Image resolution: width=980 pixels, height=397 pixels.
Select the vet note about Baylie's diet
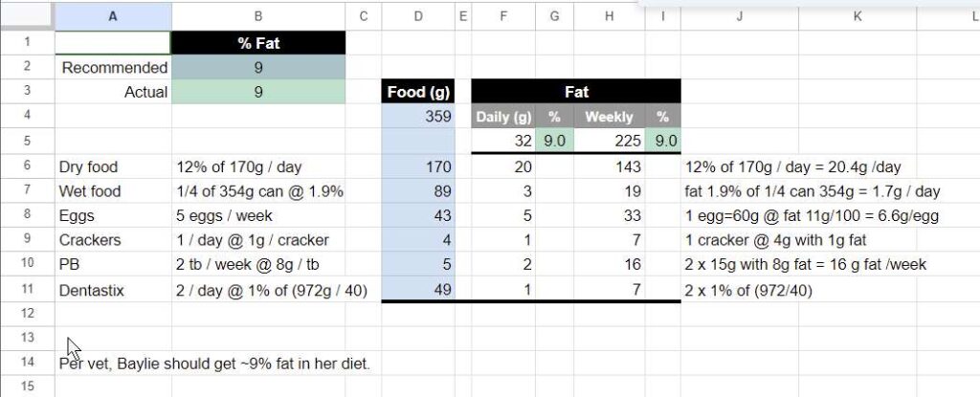coord(214,364)
